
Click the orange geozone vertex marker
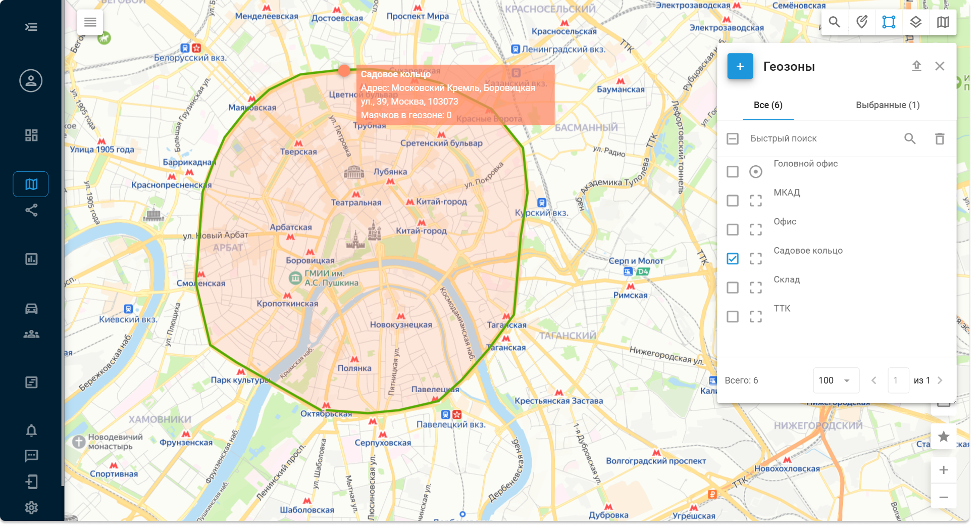[x=344, y=71]
